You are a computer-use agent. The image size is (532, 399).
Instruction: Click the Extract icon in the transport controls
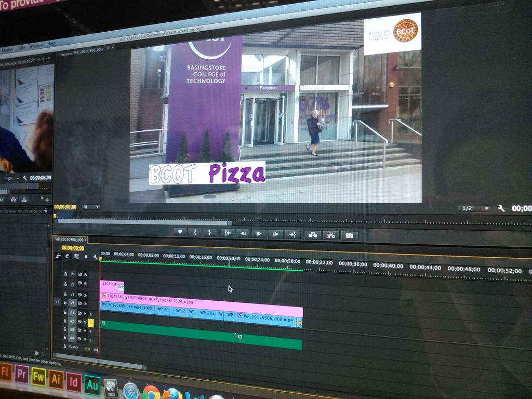click(x=331, y=234)
